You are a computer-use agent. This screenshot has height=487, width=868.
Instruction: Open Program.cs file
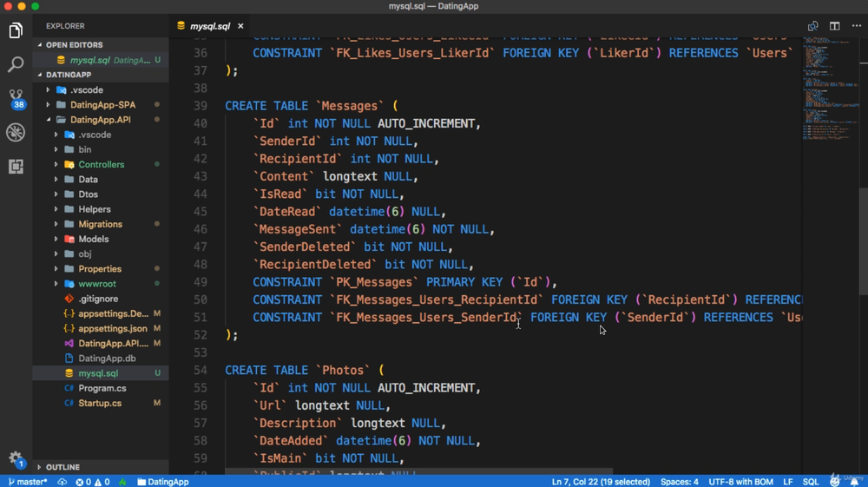click(x=102, y=389)
